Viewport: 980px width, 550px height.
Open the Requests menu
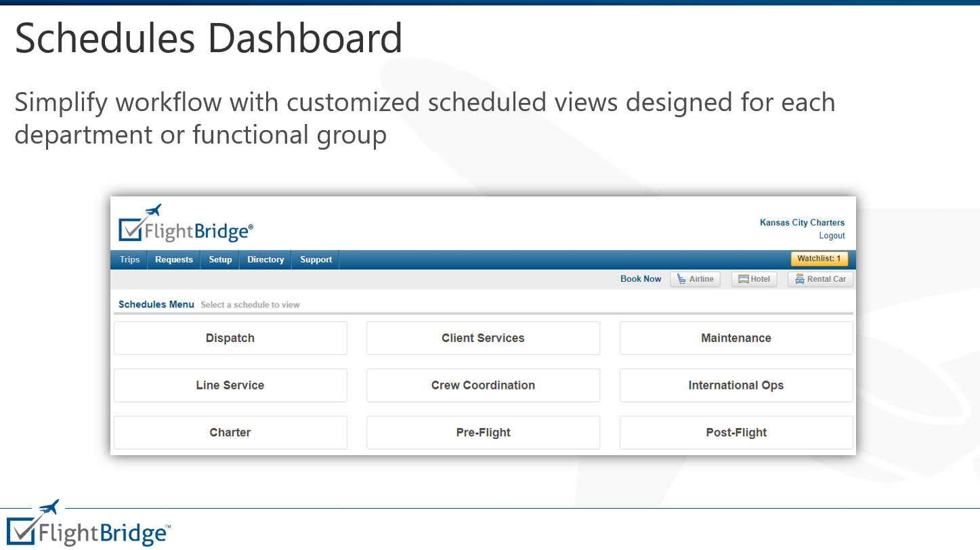[173, 259]
